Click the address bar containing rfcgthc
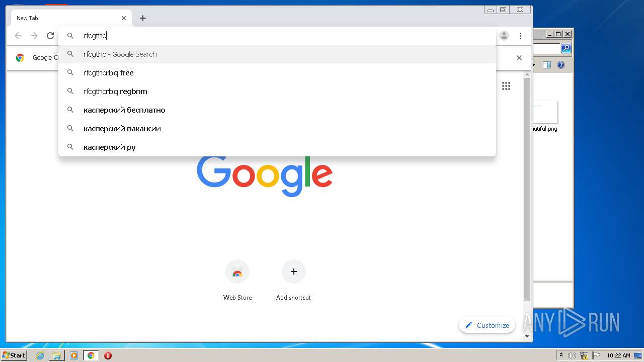The height and width of the screenshot is (362, 644). [x=277, y=36]
